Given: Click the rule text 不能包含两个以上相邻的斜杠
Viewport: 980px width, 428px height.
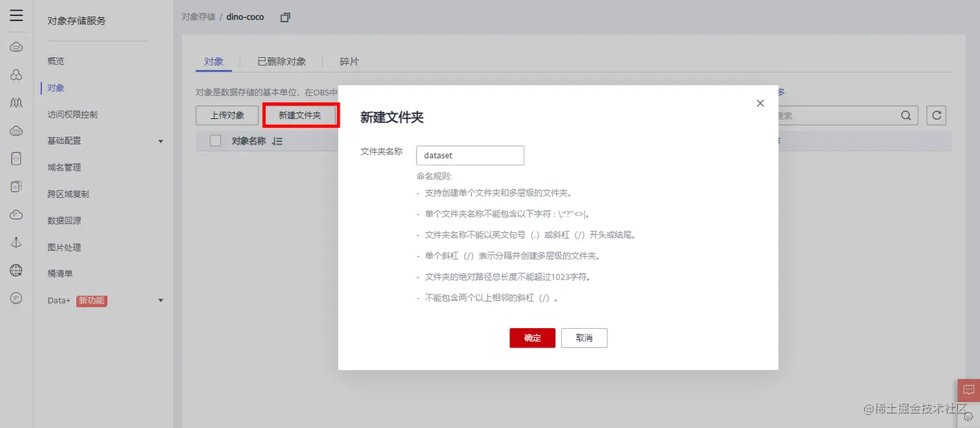Looking at the screenshot, I should (491, 298).
